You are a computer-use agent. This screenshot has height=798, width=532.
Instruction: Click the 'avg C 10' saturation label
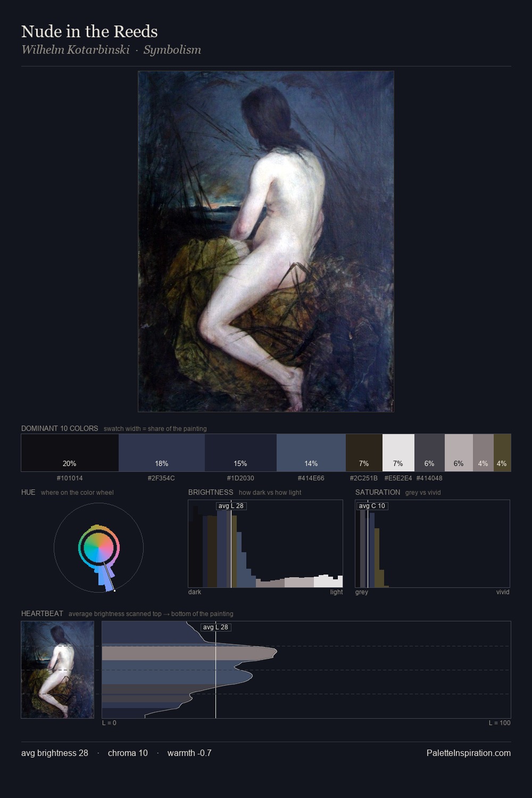[x=372, y=506]
